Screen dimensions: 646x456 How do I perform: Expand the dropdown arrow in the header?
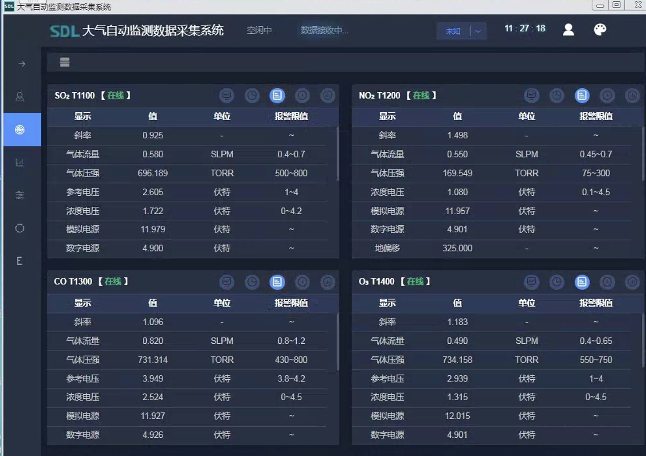(x=478, y=30)
